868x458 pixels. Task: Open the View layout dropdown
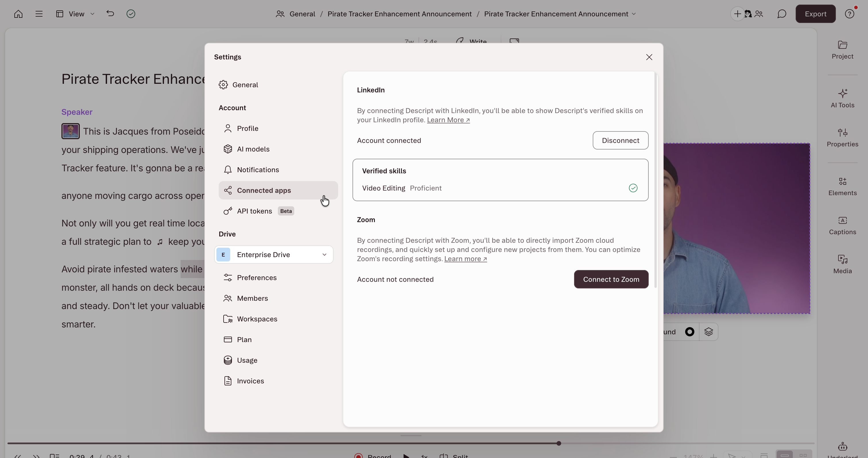coord(75,14)
